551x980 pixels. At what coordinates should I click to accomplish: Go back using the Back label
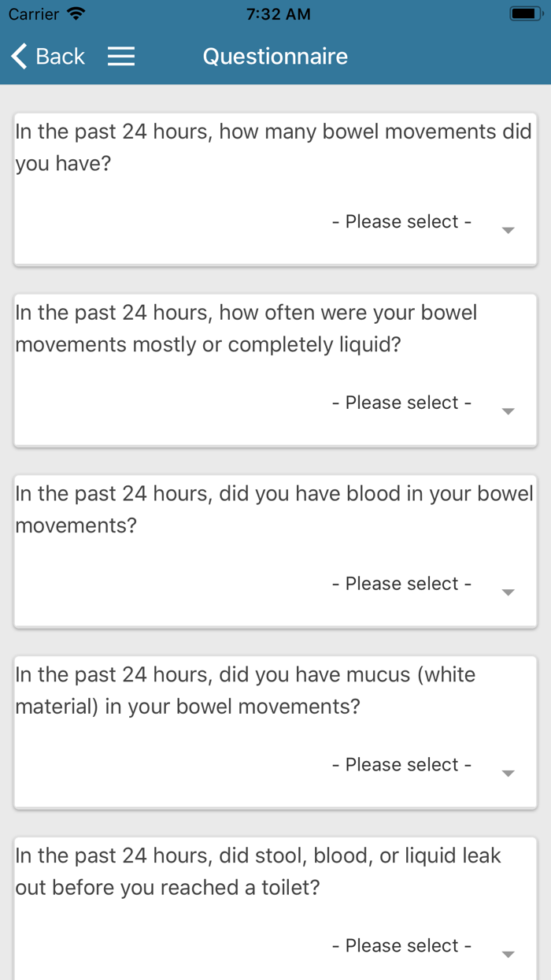[60, 56]
